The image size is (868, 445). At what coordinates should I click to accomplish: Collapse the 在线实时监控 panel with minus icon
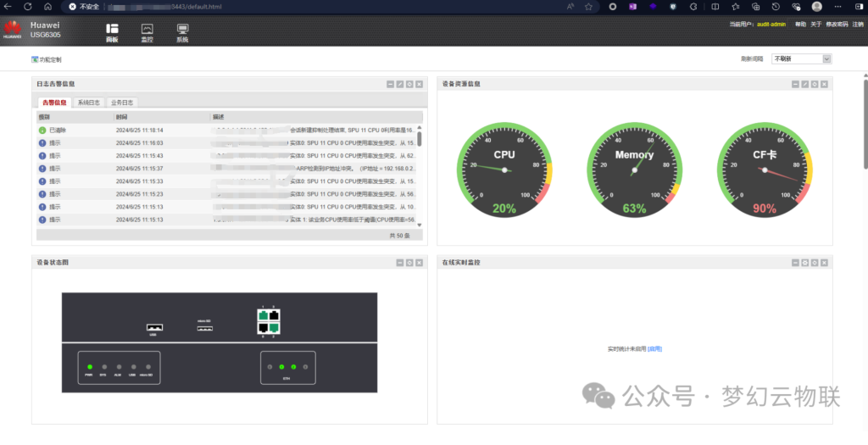coord(795,263)
